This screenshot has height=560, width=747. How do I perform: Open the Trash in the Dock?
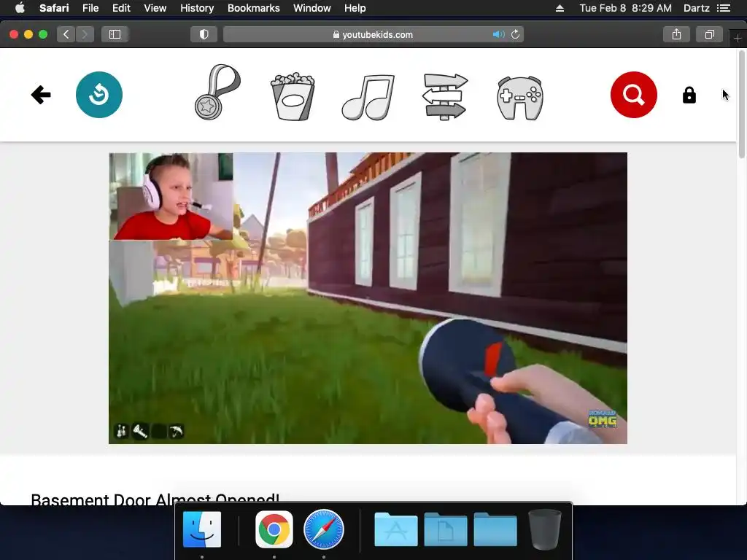click(544, 529)
